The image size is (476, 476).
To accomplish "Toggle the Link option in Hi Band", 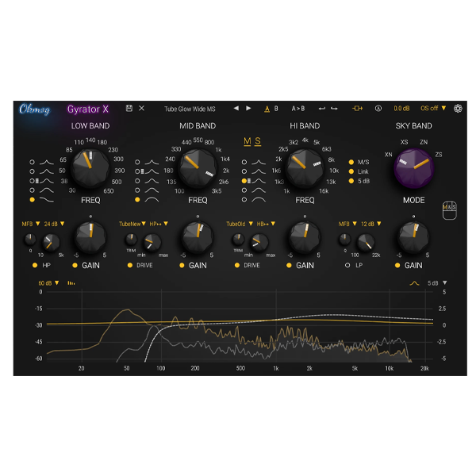I will coord(351,171).
